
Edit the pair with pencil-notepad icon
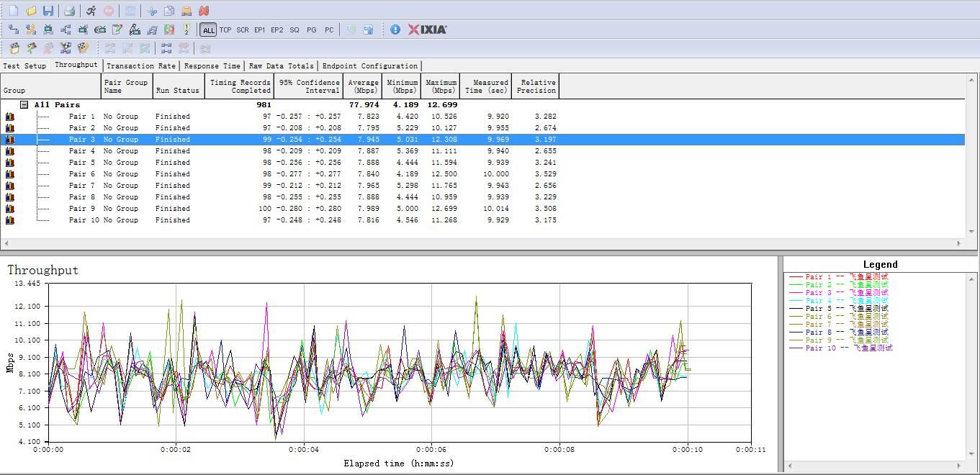tap(117, 30)
